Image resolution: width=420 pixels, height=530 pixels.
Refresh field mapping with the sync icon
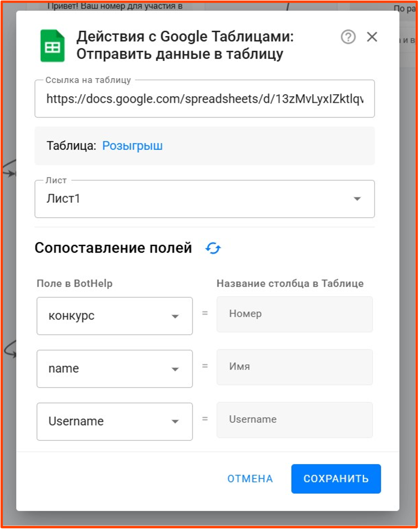pos(213,248)
